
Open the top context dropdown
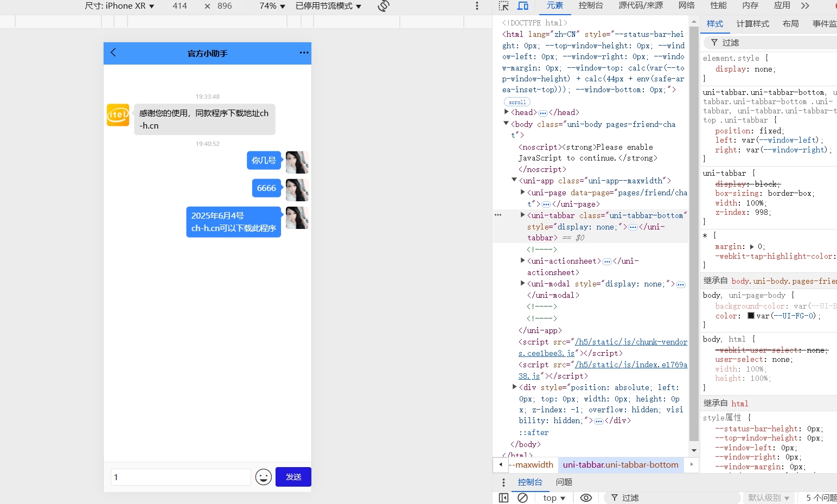(x=554, y=497)
